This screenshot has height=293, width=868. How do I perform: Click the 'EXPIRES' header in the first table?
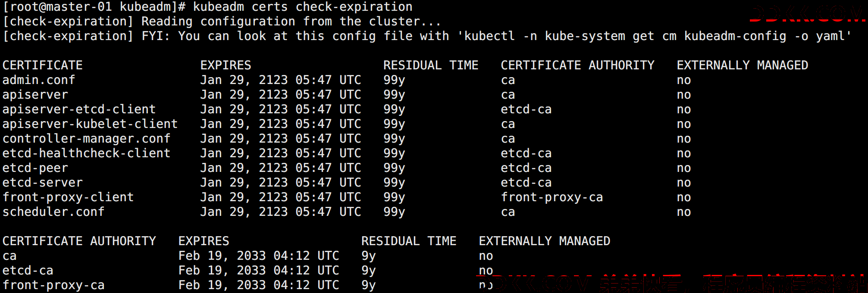(x=226, y=65)
